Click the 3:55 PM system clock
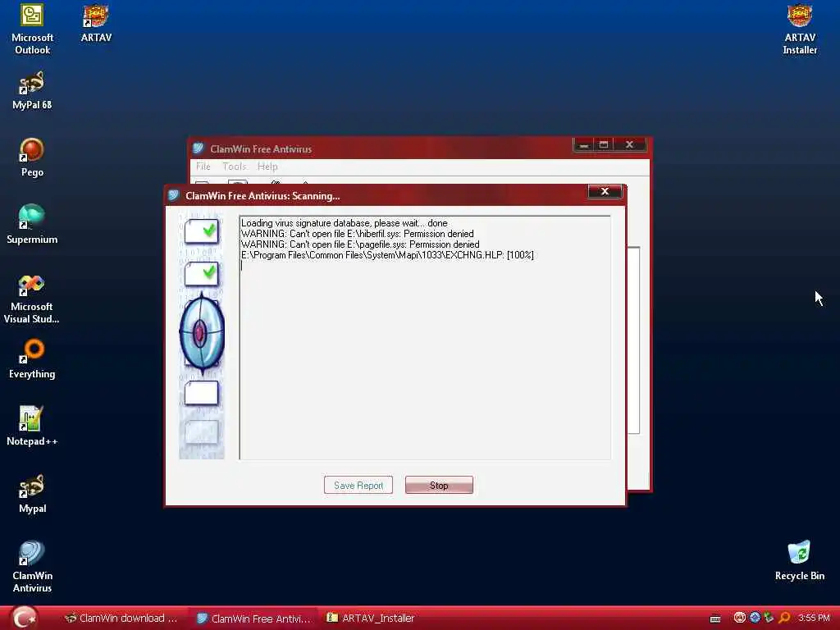 813,618
